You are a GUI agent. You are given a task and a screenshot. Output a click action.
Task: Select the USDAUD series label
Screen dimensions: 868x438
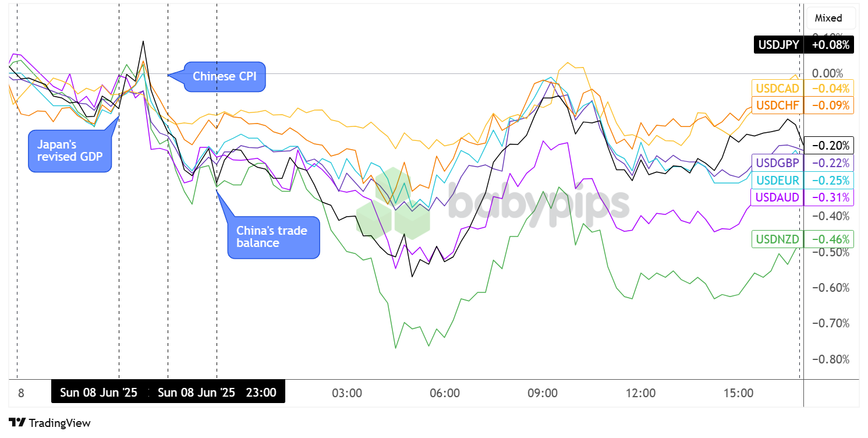pyautogui.click(x=778, y=197)
